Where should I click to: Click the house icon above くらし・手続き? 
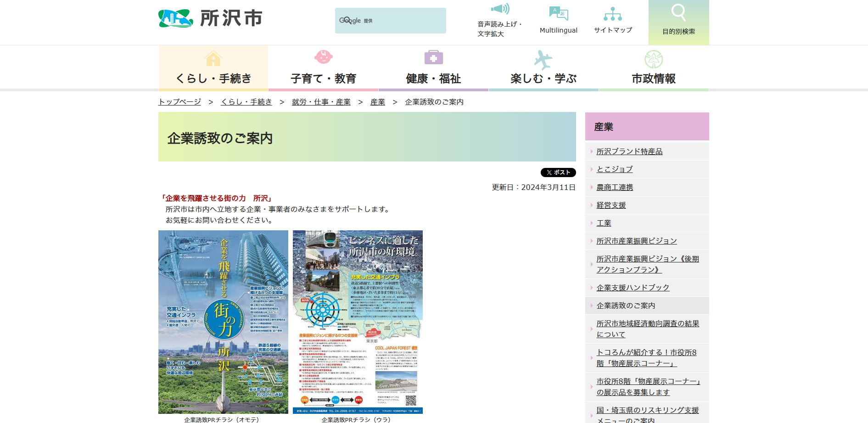click(x=213, y=58)
